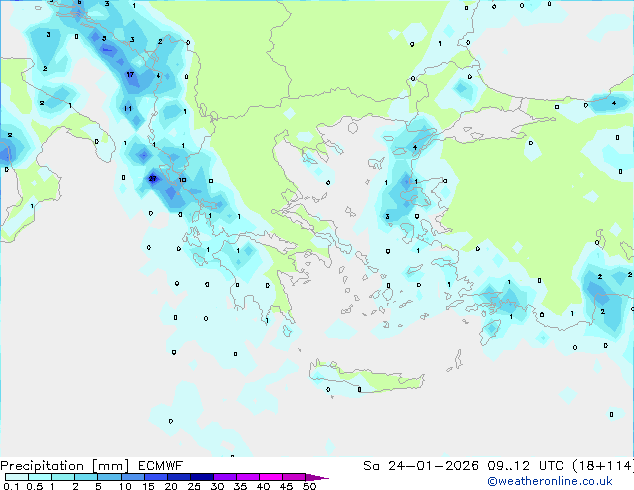Click the '11' precipitation value on map
634x490 pixels.
[128, 108]
